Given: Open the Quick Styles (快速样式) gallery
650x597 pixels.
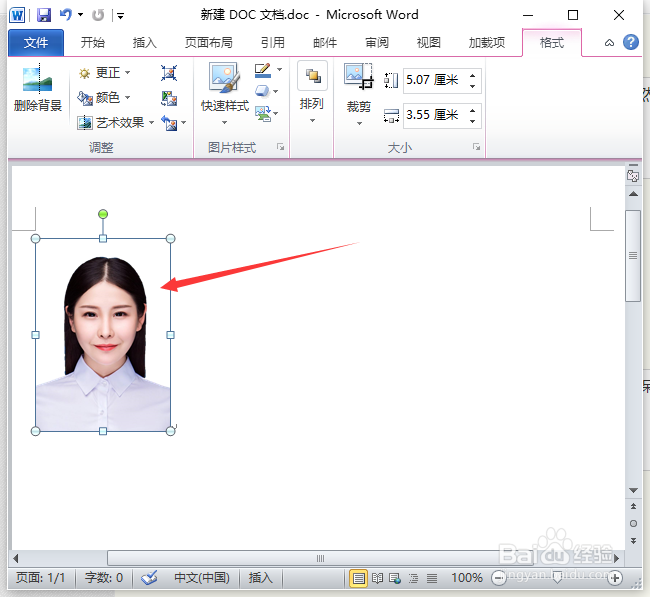Looking at the screenshot, I should tap(225, 94).
